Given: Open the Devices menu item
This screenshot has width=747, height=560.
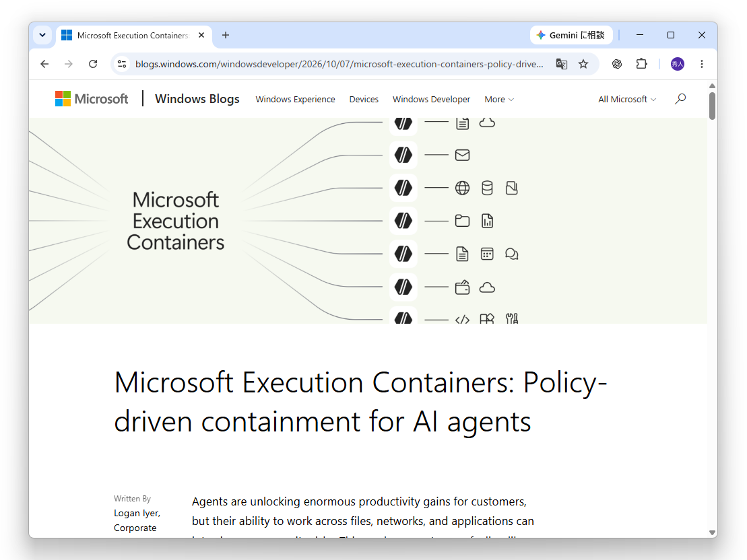Looking at the screenshot, I should point(364,99).
